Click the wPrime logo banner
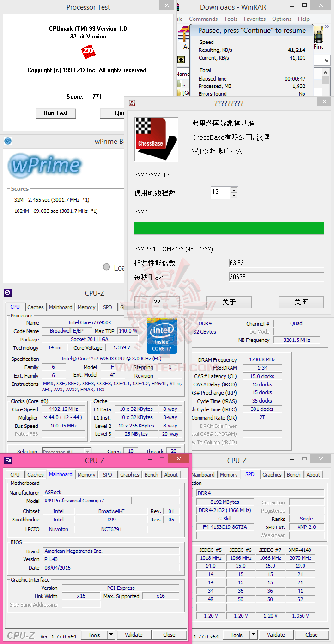Image resolution: width=334 pixels, height=644 pixels. tap(44, 165)
